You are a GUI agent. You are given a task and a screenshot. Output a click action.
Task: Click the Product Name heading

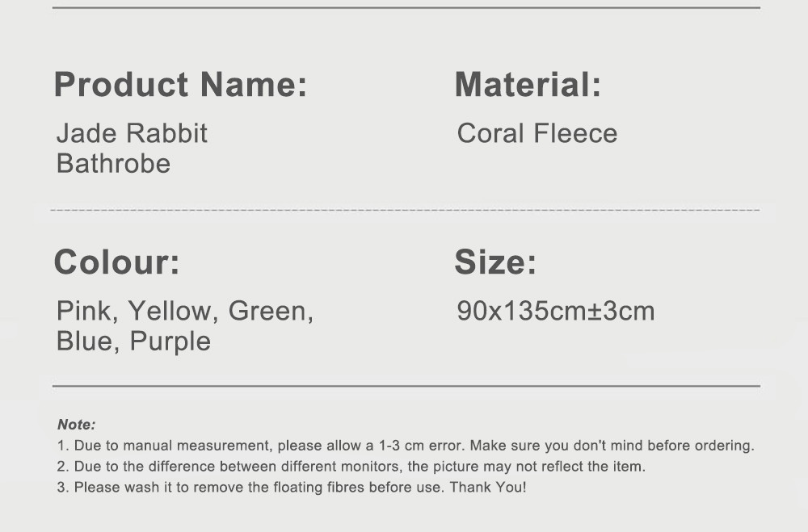click(x=180, y=85)
